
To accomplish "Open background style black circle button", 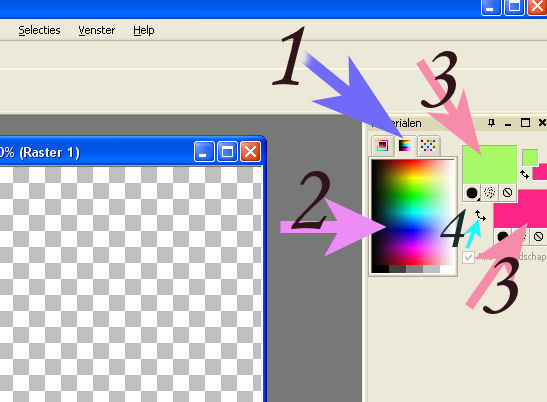I will click(x=502, y=237).
